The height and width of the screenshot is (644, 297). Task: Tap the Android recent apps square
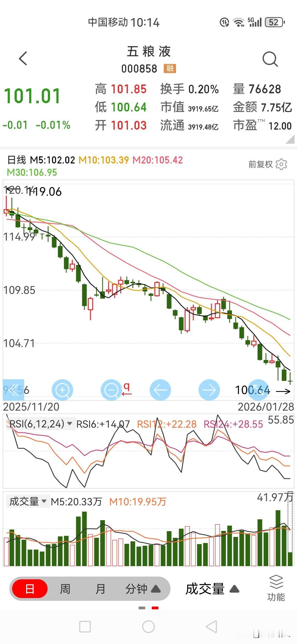pyautogui.click(x=85, y=627)
